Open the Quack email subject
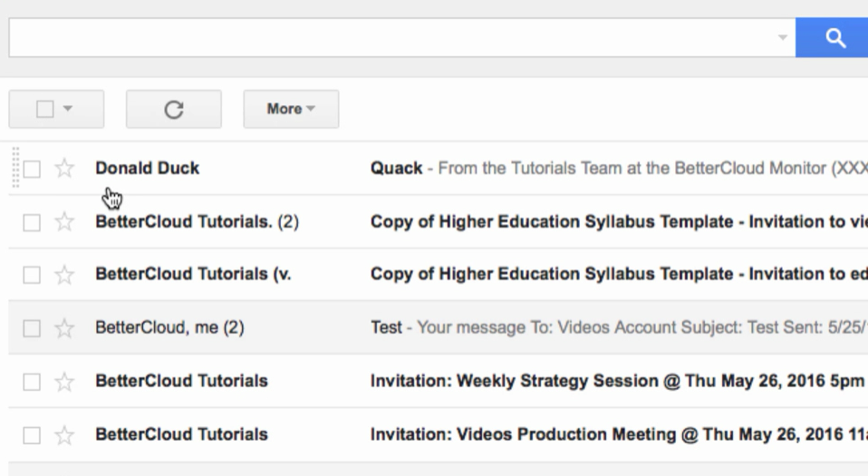 (x=396, y=168)
